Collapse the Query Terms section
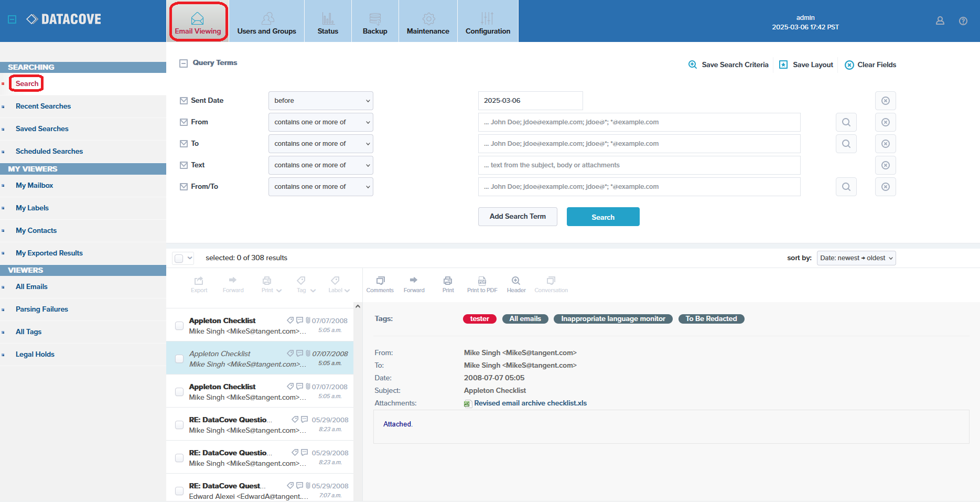The height and width of the screenshot is (502, 980). tap(184, 63)
